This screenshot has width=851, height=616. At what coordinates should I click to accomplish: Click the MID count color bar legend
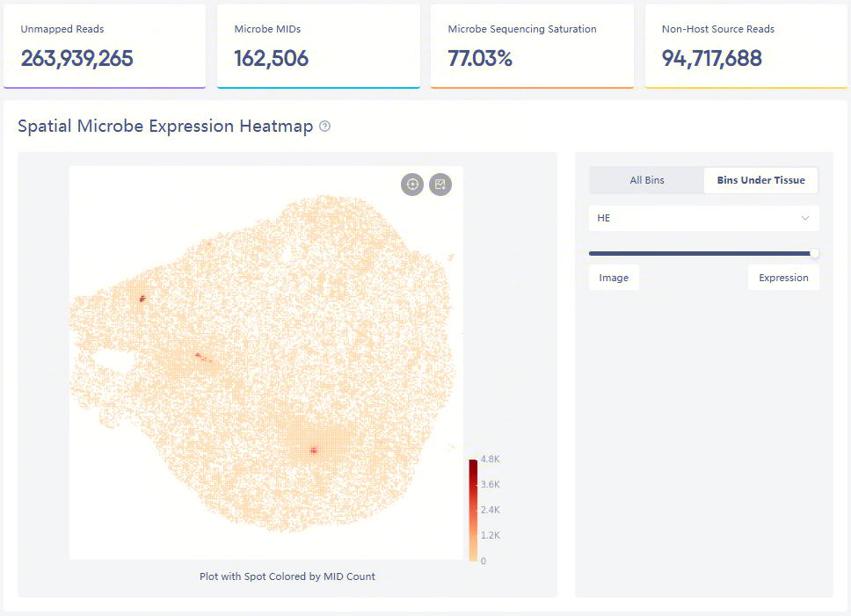pyautogui.click(x=473, y=510)
